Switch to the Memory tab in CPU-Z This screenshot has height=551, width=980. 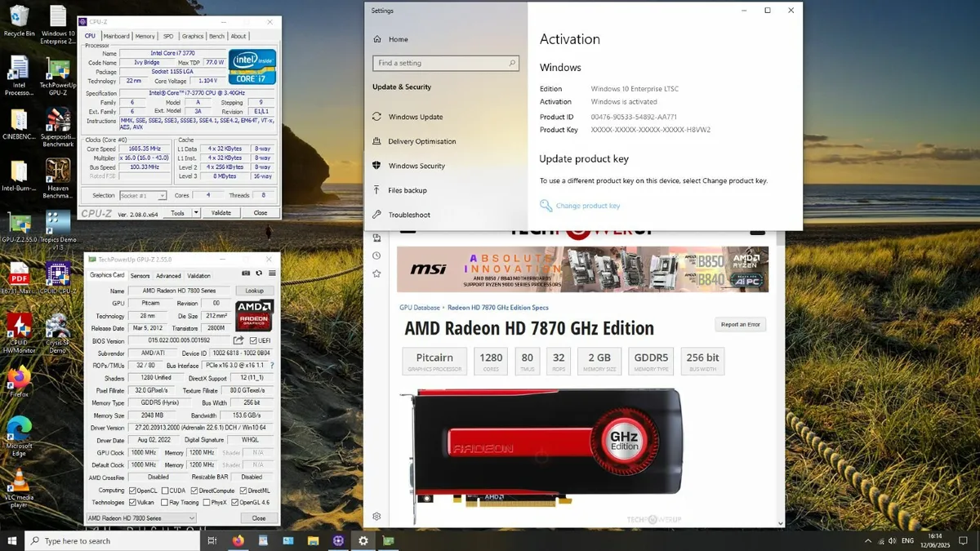(x=145, y=36)
